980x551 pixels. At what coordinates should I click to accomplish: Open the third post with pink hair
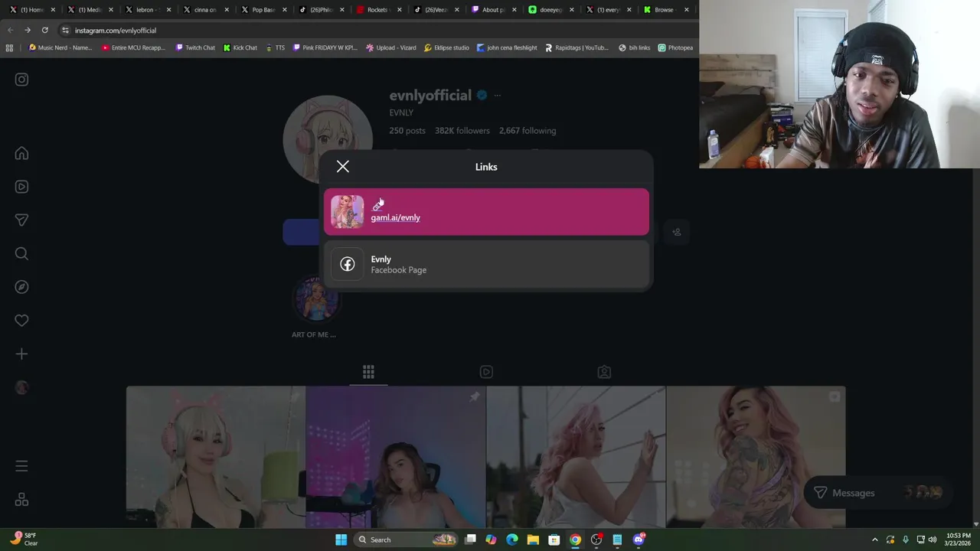pyautogui.click(x=576, y=457)
